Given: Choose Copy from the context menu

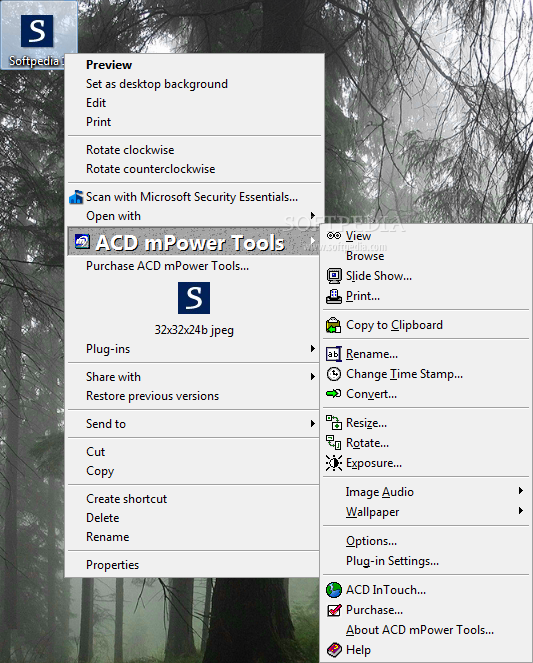Looking at the screenshot, I should click(x=100, y=471).
